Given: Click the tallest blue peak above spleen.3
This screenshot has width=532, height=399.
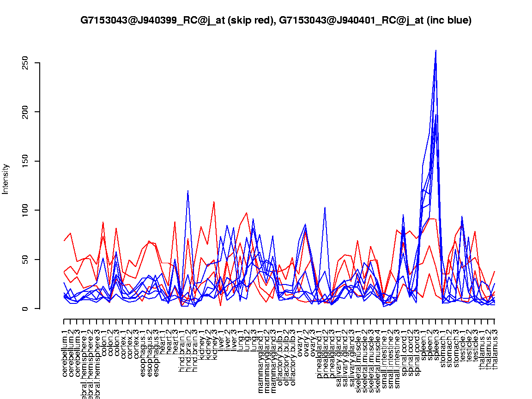Looking at the screenshot, I should click(435, 50).
